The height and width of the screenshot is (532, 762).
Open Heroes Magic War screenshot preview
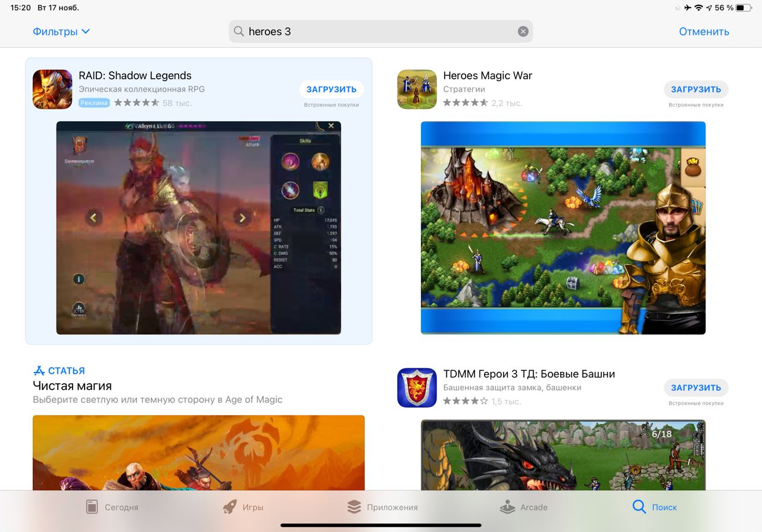563,228
